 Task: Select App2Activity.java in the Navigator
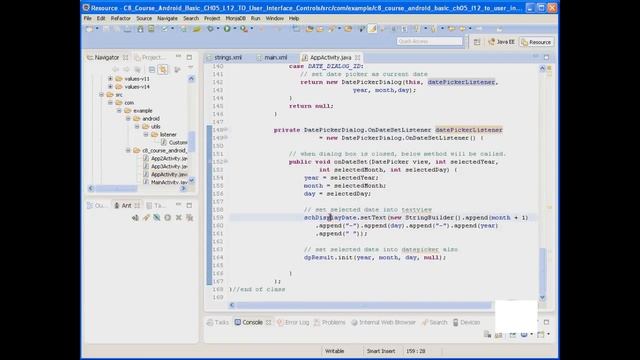165,158
